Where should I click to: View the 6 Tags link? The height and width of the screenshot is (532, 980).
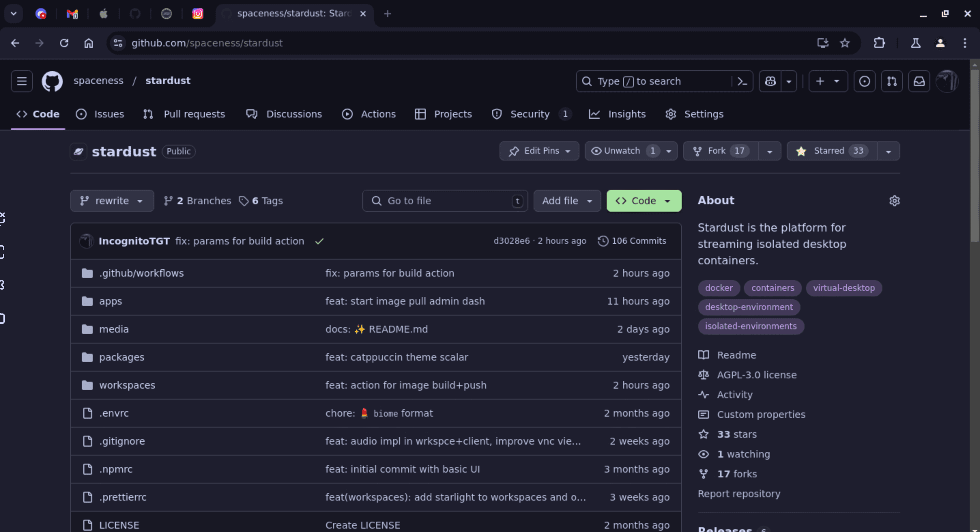point(261,201)
